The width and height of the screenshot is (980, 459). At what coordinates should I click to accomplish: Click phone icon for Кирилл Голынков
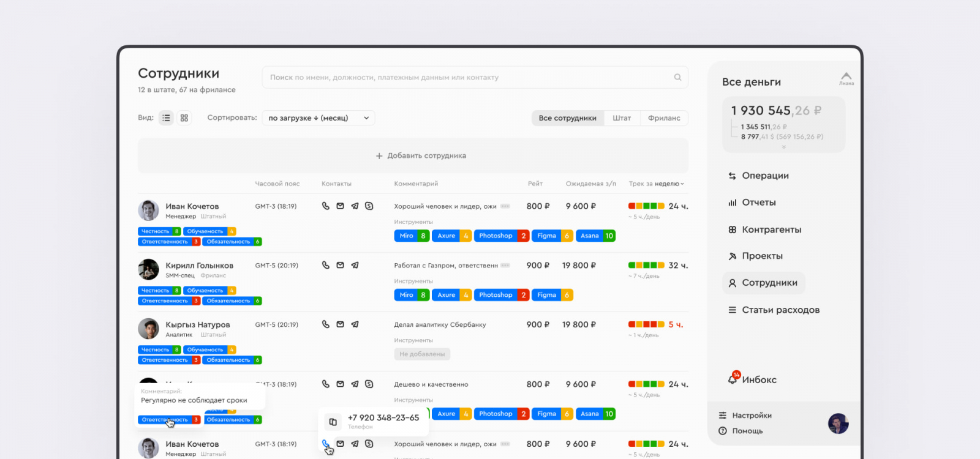[326, 265]
